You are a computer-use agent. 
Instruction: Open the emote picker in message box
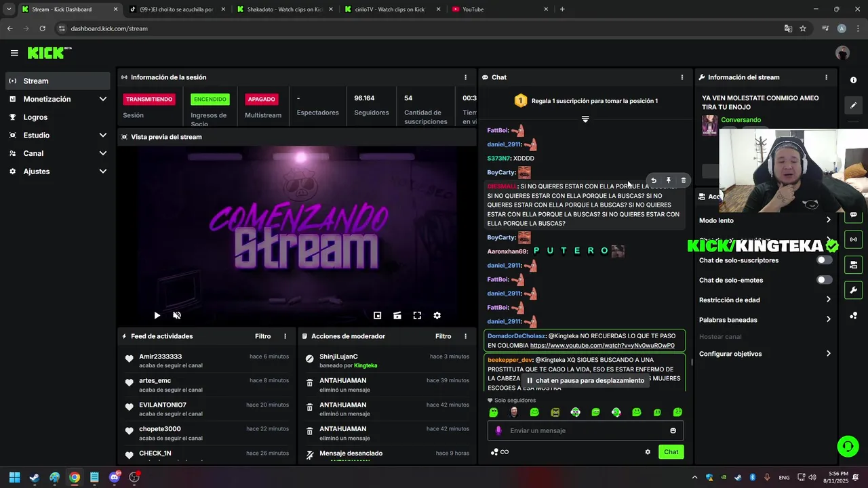673,430
